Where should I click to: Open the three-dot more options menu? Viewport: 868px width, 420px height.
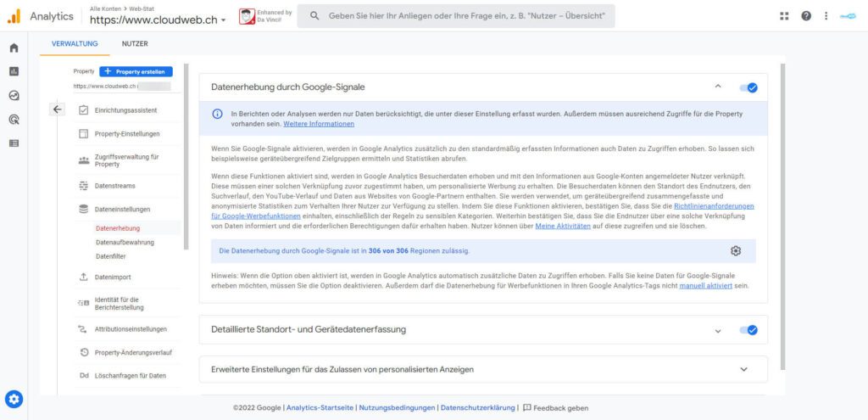pyautogui.click(x=826, y=16)
